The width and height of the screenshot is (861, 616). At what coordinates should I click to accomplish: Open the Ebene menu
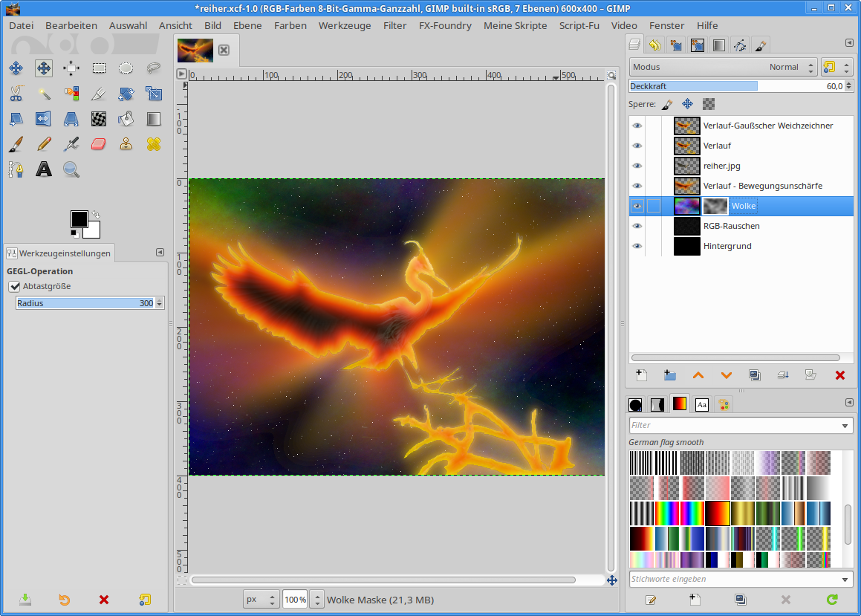click(x=247, y=25)
